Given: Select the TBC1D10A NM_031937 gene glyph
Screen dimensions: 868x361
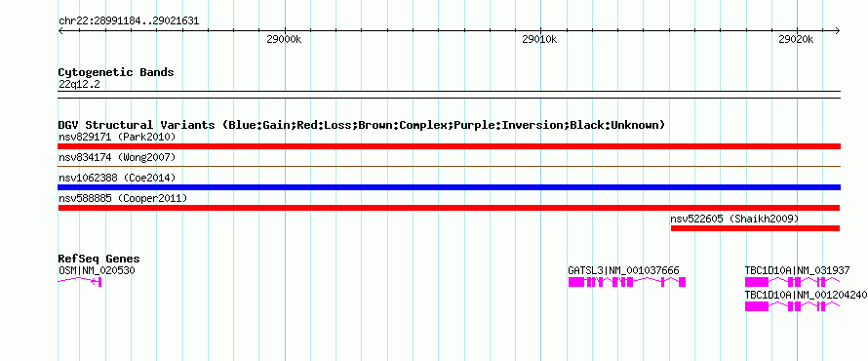Looking at the screenshot, I should click(x=793, y=282).
